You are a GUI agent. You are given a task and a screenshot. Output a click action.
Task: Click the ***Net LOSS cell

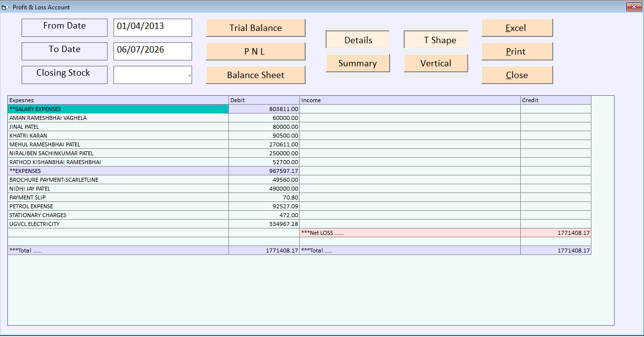point(410,233)
